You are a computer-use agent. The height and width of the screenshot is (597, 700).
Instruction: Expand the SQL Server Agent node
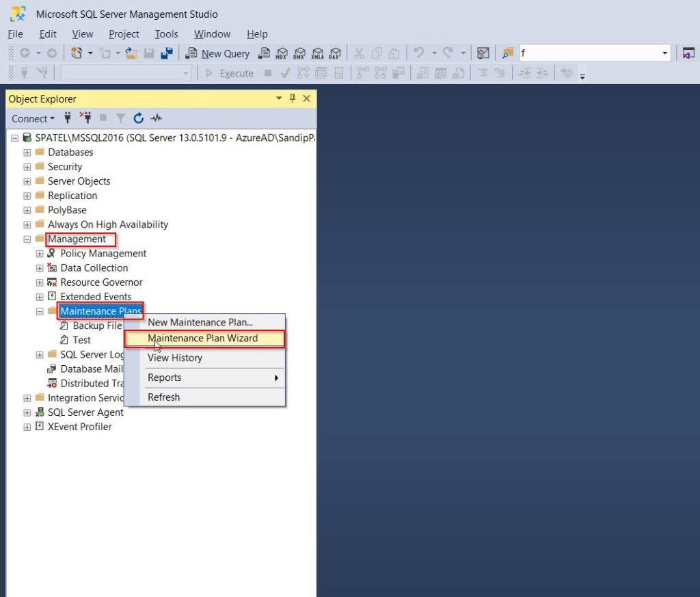click(x=27, y=412)
